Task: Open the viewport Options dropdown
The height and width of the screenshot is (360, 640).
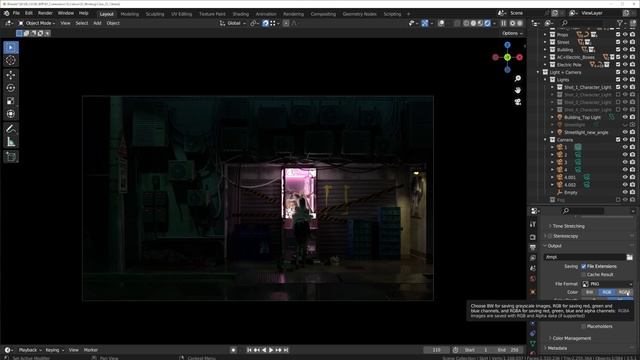Action: tap(512, 33)
